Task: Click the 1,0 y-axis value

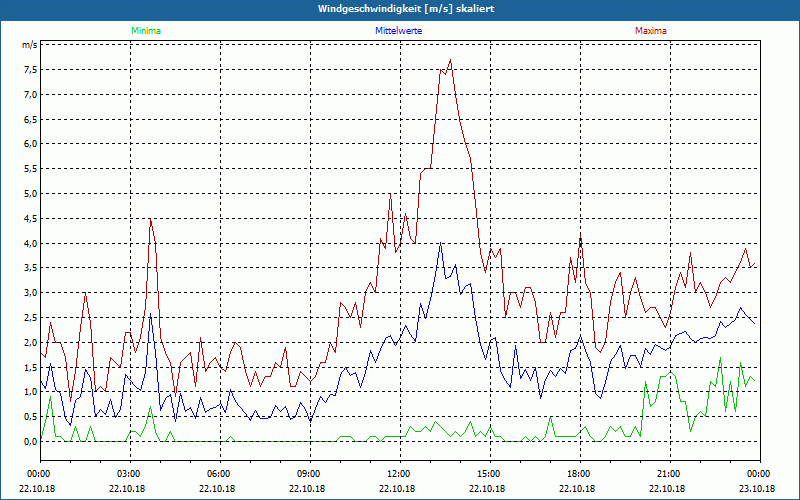Action: point(31,392)
